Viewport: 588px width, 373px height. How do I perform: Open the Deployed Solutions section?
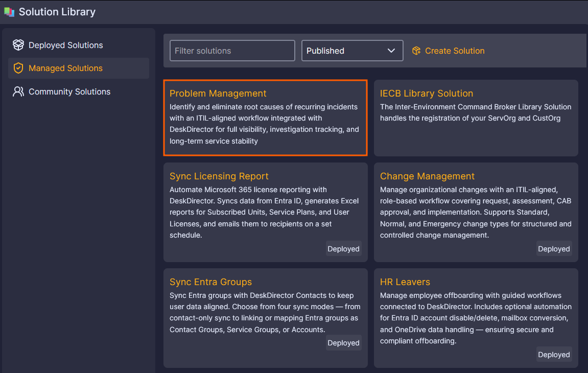pyautogui.click(x=65, y=45)
